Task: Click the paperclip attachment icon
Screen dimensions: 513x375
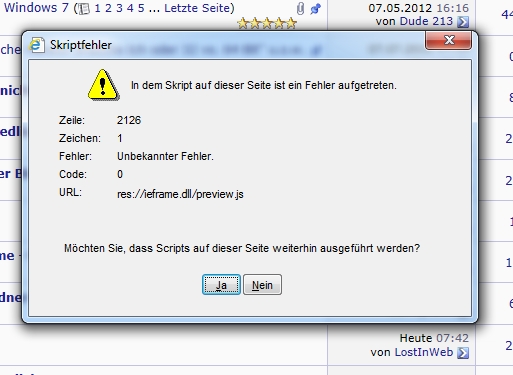Action: click(300, 9)
